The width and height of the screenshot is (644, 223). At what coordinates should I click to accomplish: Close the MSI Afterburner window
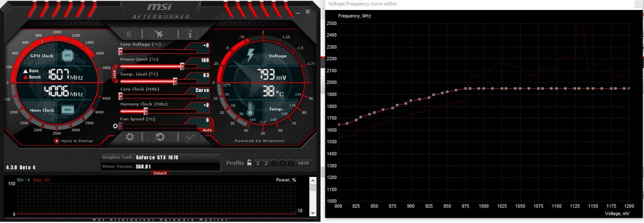pyautogui.click(x=307, y=12)
